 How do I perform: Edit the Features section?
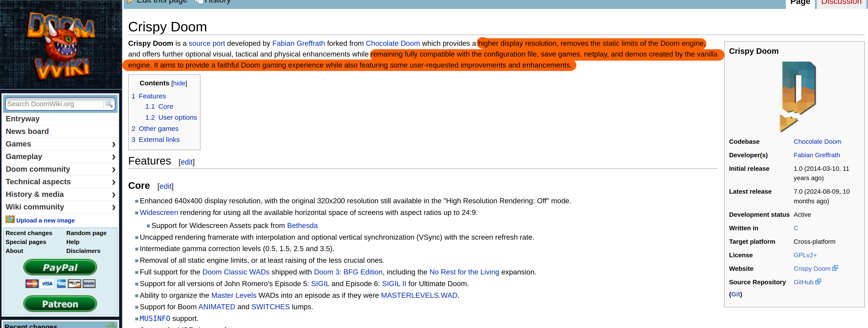tap(186, 162)
